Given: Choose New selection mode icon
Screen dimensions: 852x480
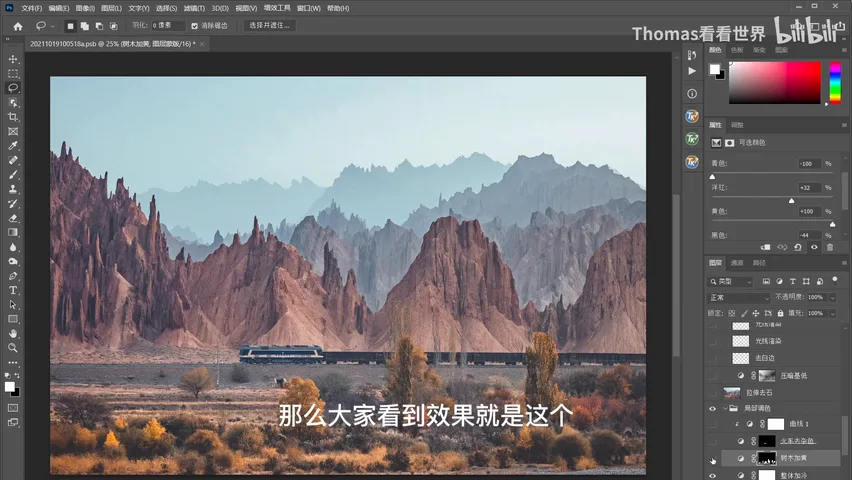Looking at the screenshot, I should (x=71, y=26).
